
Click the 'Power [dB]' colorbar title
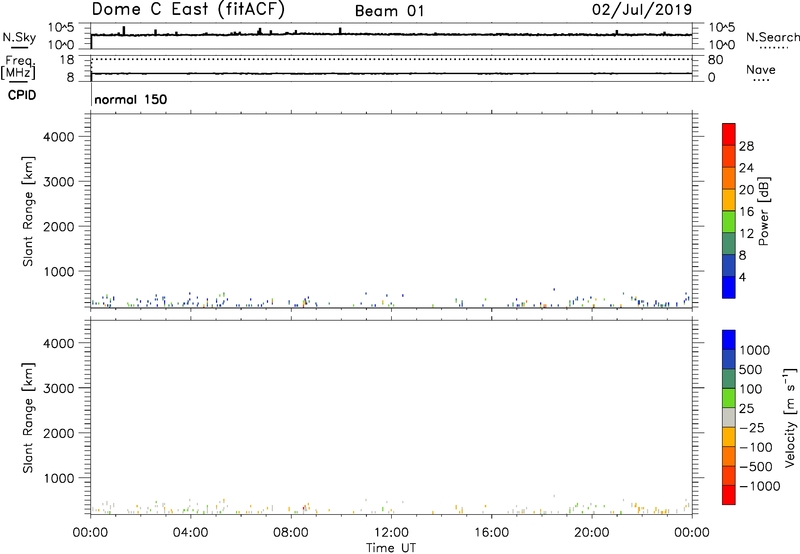pos(764,211)
